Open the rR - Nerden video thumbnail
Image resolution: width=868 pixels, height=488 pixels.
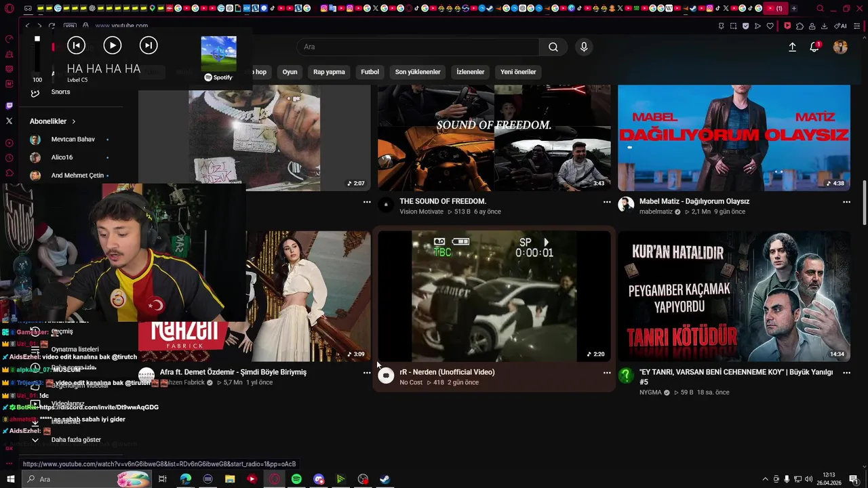click(494, 296)
